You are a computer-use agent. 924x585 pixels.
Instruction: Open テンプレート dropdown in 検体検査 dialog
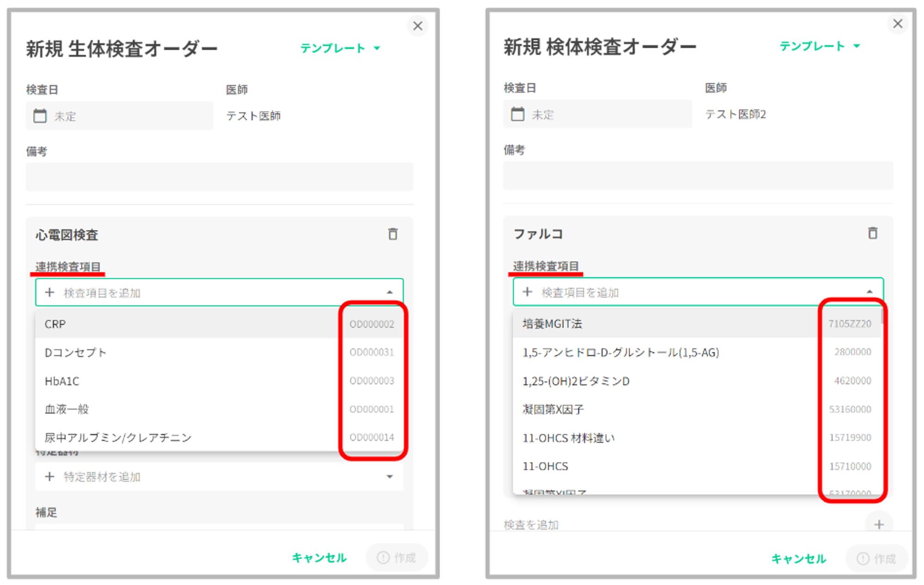[820, 46]
